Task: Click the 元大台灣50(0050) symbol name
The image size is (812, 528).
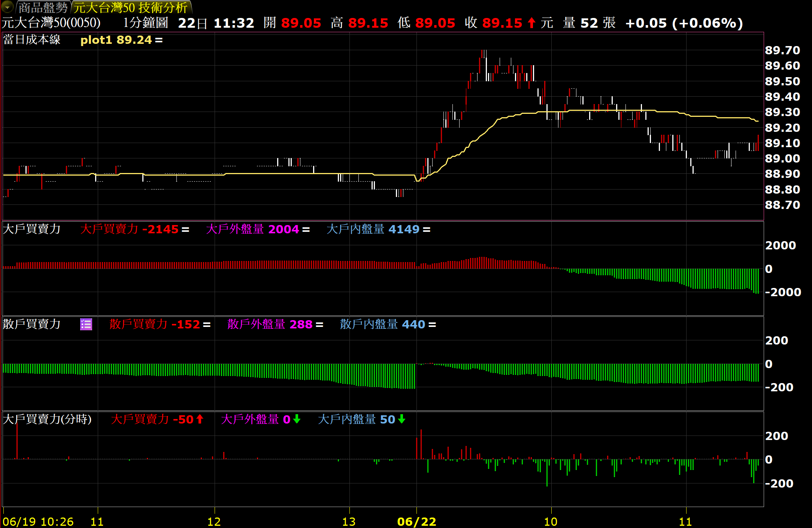Action: click(x=51, y=23)
